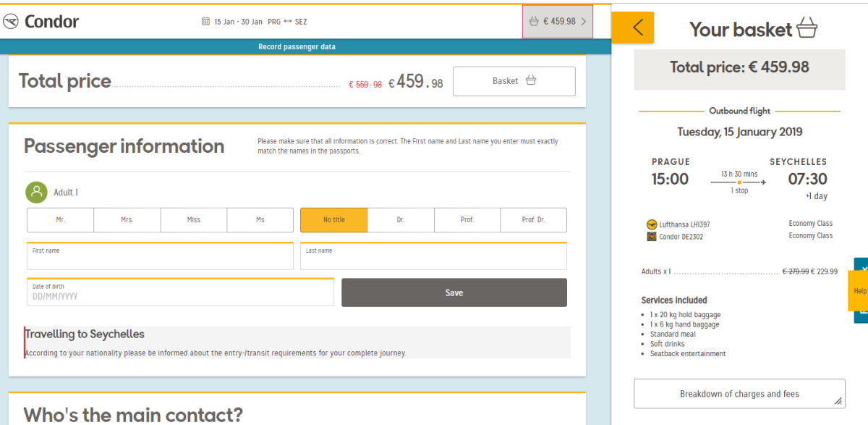Click the First name input field
The image size is (868, 425).
coord(160,257)
